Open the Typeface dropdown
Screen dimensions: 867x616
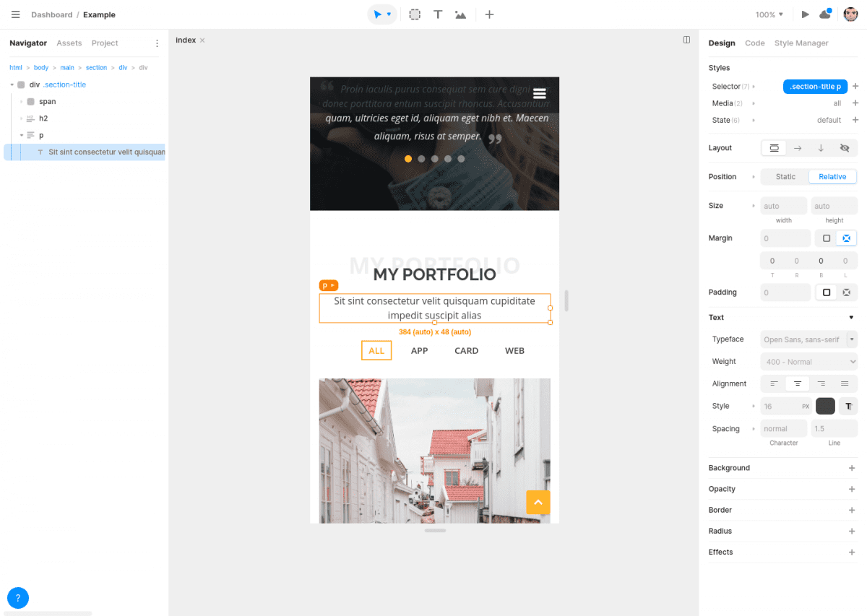click(x=808, y=339)
